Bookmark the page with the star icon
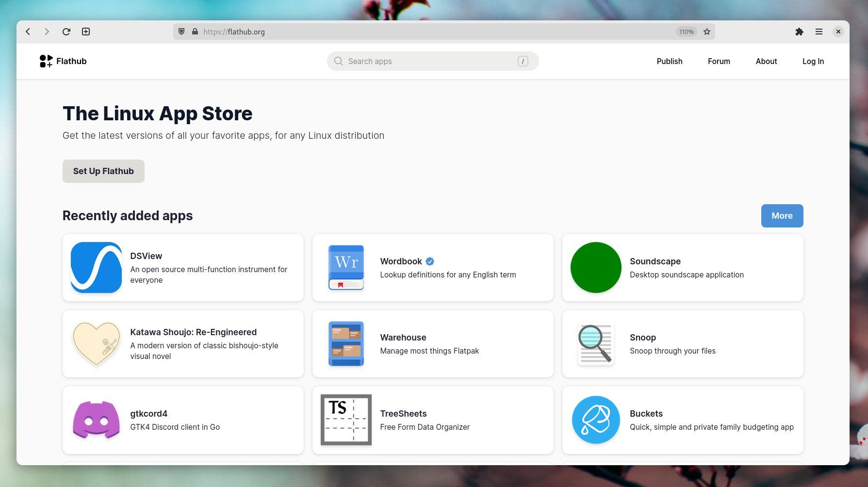The image size is (868, 487). pyautogui.click(x=707, y=32)
